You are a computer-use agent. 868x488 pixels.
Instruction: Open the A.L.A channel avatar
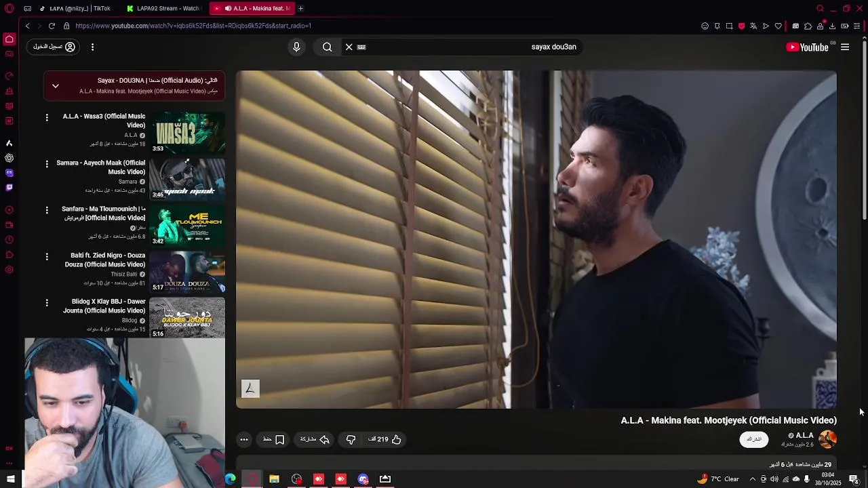pyautogui.click(x=827, y=439)
